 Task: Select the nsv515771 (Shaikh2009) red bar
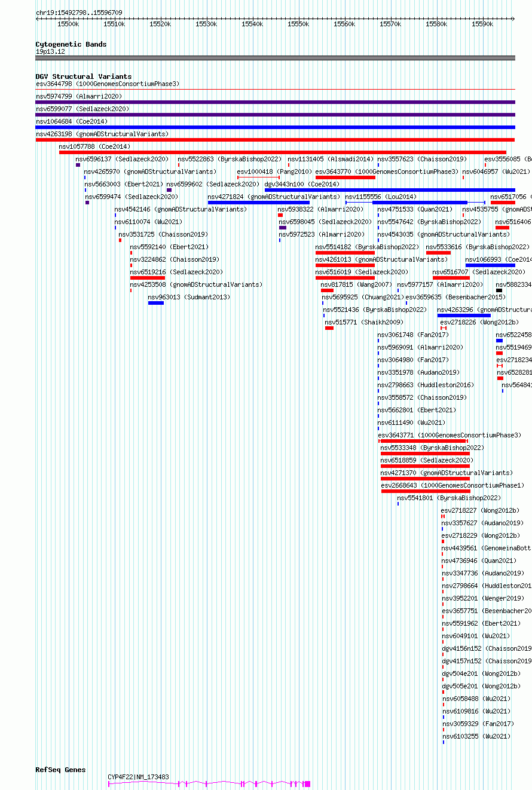tap(329, 328)
